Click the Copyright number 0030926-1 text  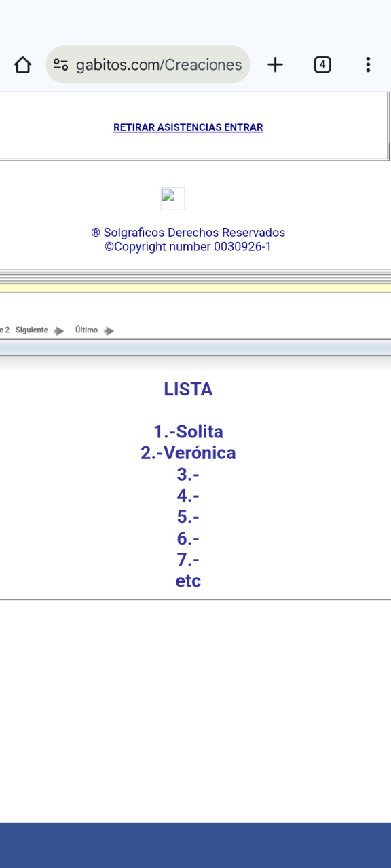[x=188, y=247]
